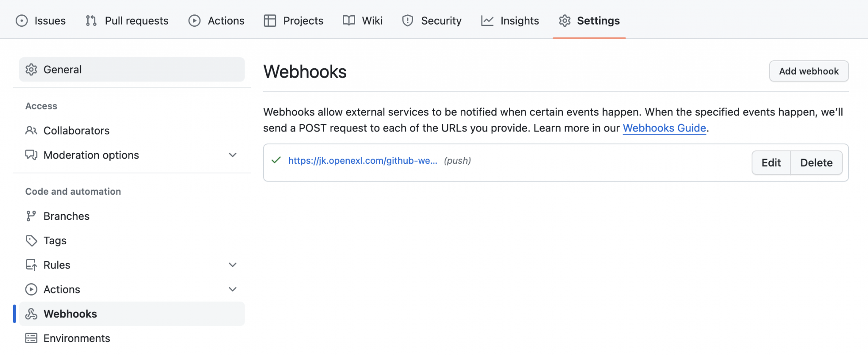Edit the jk.openexl.com webhook

tap(771, 163)
